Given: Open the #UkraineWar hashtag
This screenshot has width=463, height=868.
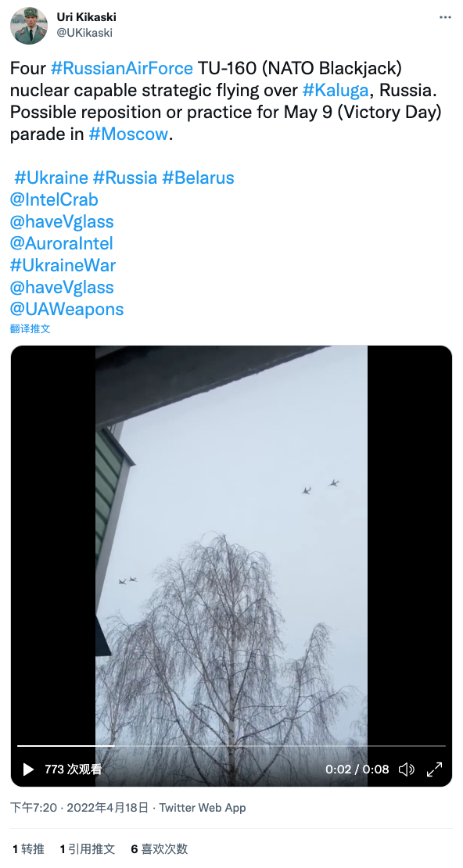Looking at the screenshot, I should coord(63,265).
